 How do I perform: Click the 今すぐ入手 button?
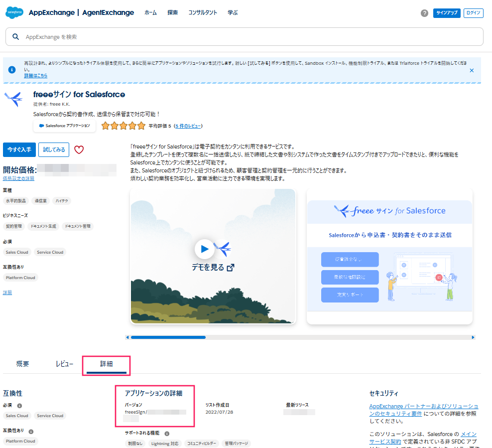tap(19, 150)
